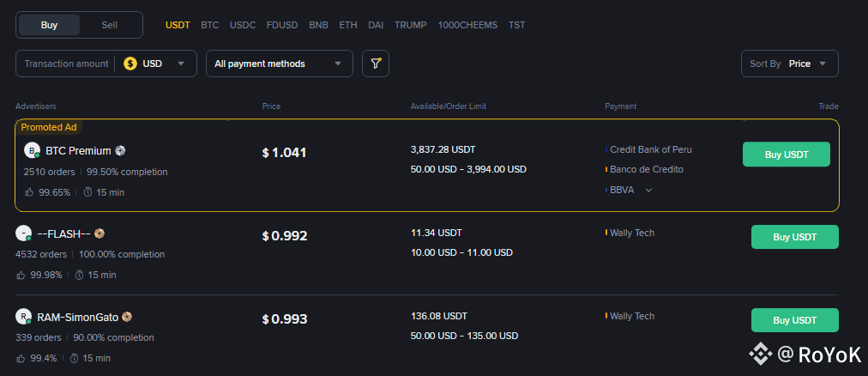Switch to Sell mode
868x376 pixels.
110,25
